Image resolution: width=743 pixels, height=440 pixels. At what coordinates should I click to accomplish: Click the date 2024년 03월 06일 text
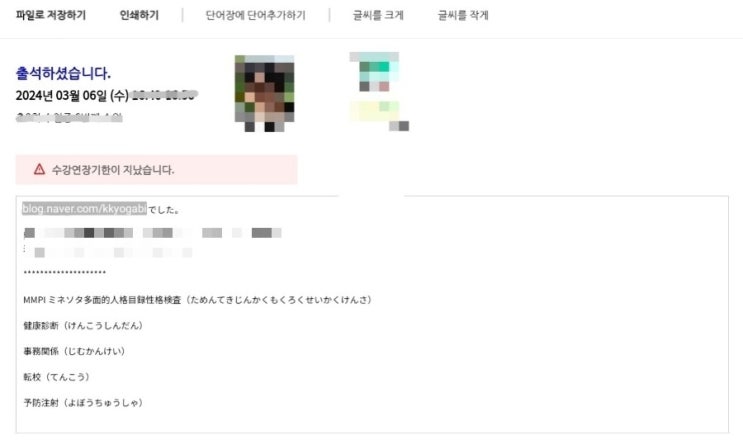(x=72, y=95)
